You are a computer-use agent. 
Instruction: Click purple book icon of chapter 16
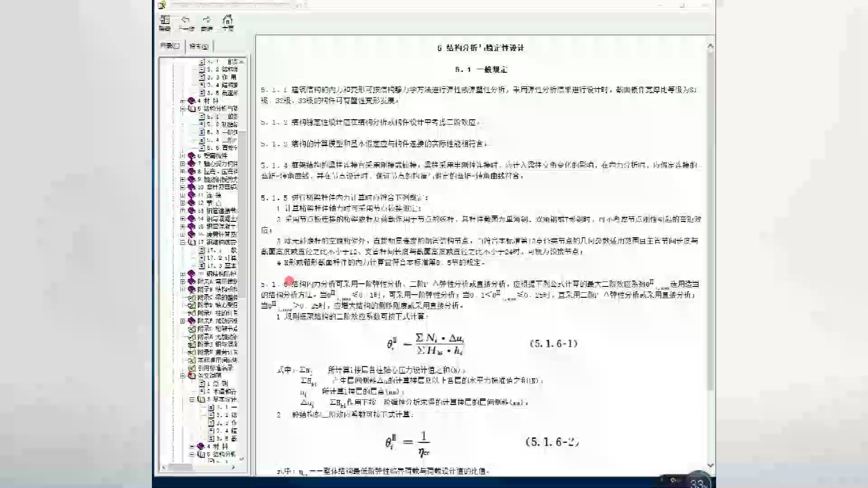coord(191,235)
